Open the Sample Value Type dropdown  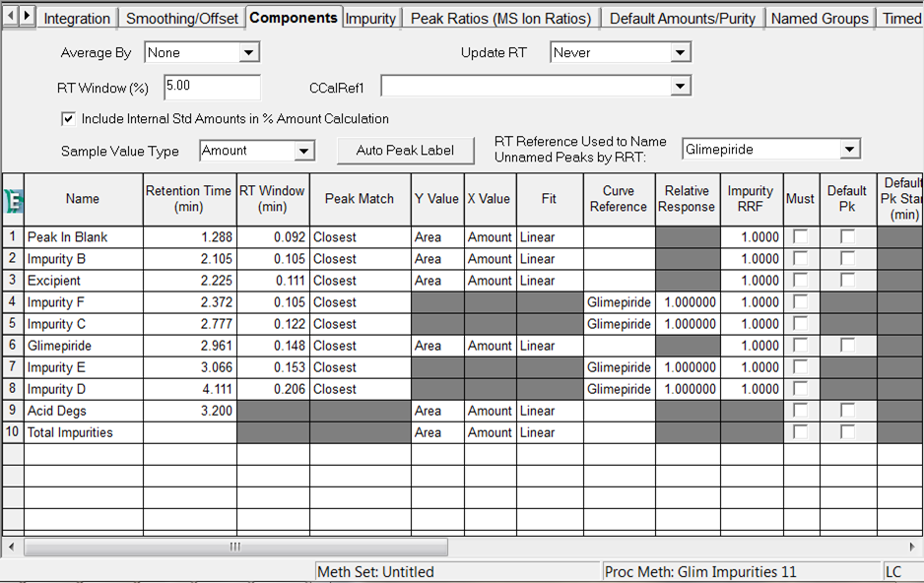point(304,151)
